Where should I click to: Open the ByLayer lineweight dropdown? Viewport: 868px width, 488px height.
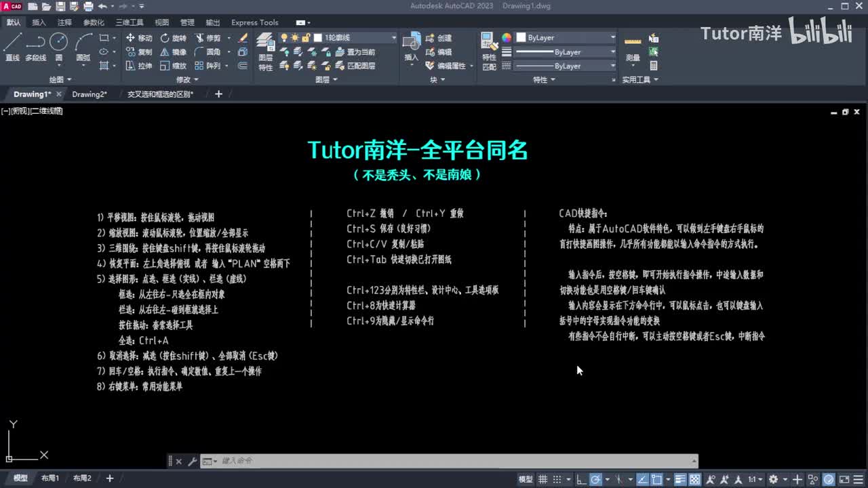point(565,52)
